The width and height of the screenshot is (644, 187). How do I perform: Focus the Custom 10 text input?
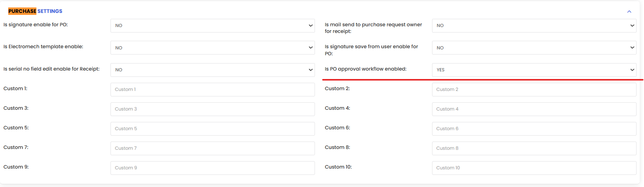(x=534, y=168)
